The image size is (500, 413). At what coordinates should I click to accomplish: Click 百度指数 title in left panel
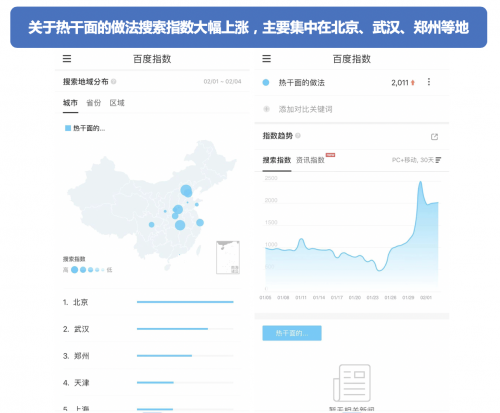pyautogui.click(x=152, y=59)
